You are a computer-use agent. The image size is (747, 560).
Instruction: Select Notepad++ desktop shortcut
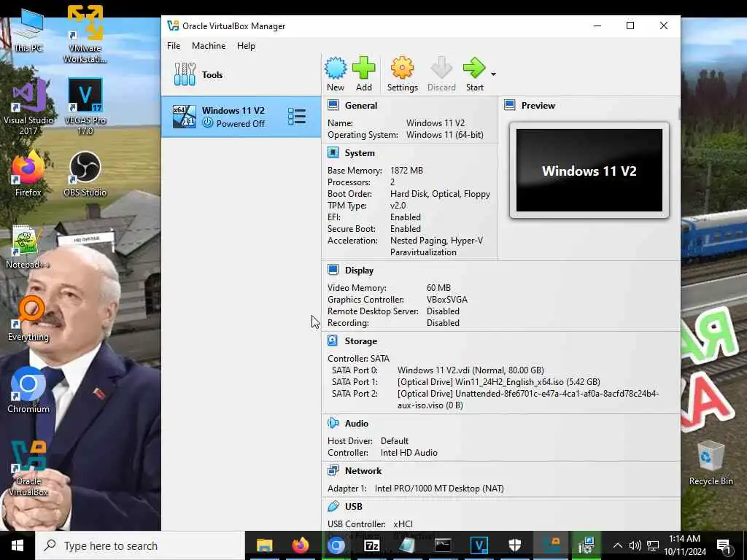click(28, 246)
